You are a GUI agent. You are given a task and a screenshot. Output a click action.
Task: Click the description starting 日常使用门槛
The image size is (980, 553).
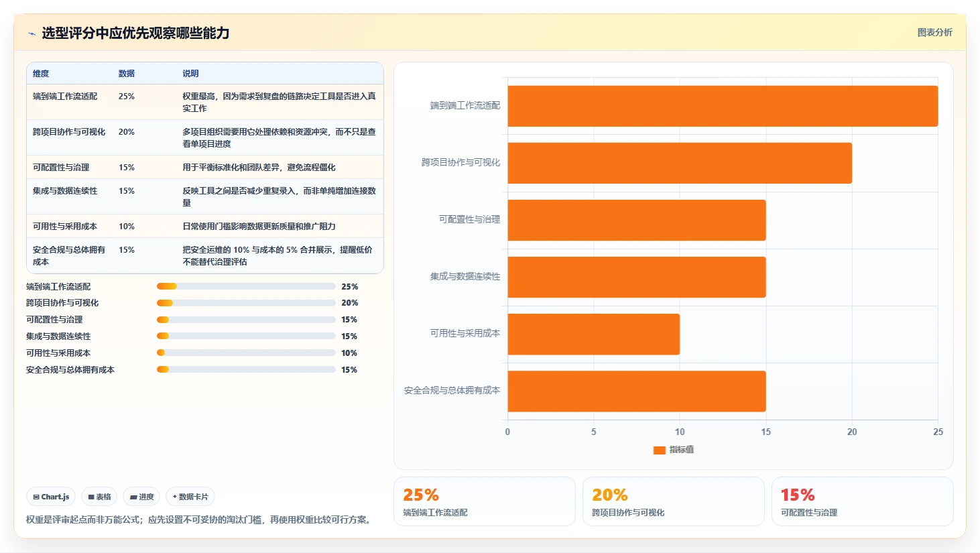click(259, 227)
